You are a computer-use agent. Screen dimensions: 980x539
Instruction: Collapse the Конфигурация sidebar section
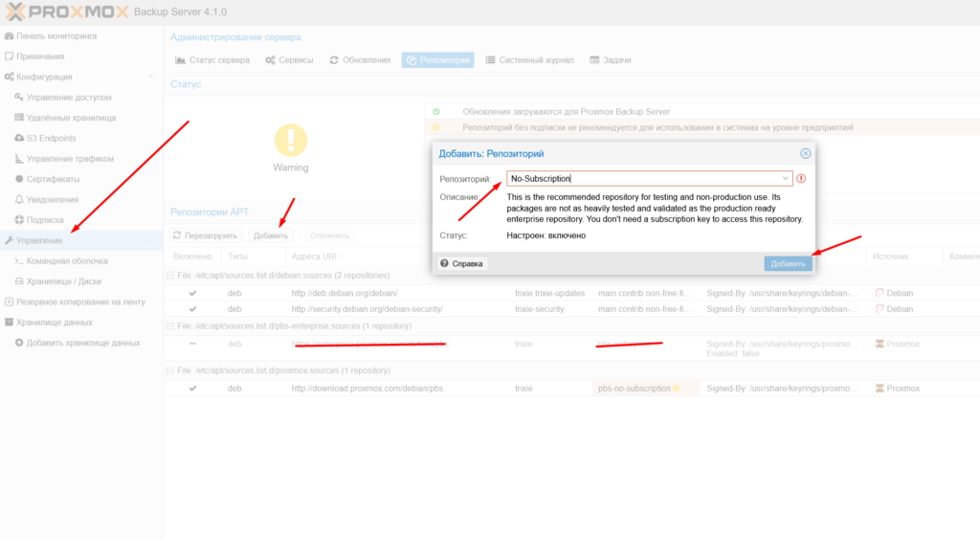coord(150,77)
